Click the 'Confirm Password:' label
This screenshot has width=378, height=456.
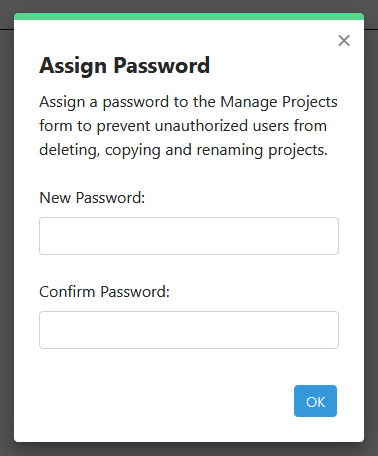click(x=105, y=292)
